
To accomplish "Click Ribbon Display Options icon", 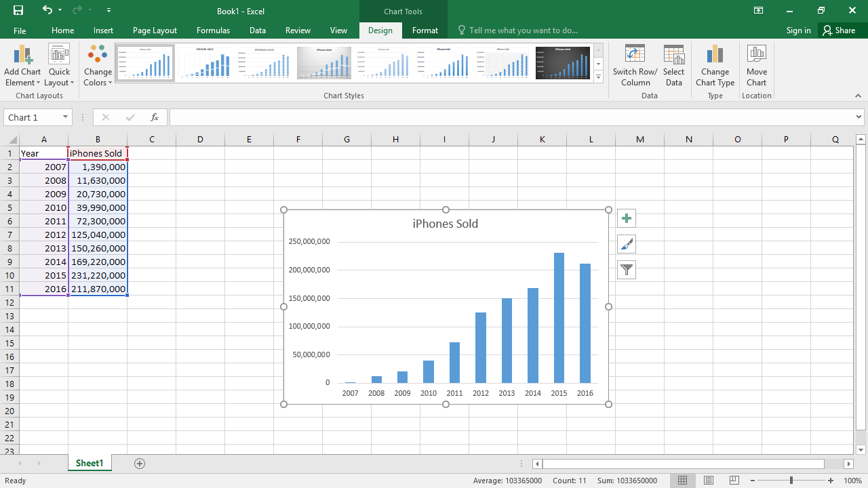I will (759, 11).
